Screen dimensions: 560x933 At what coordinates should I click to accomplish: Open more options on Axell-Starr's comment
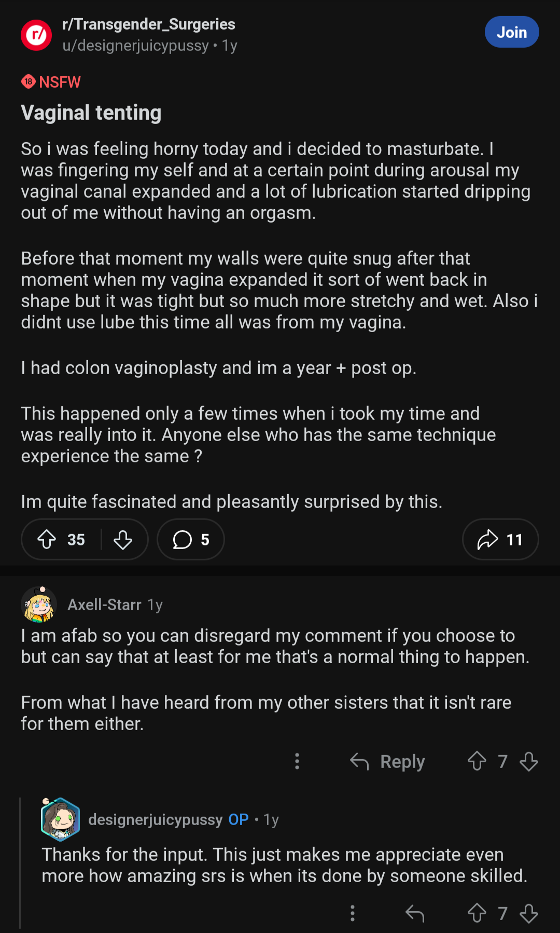click(x=297, y=761)
